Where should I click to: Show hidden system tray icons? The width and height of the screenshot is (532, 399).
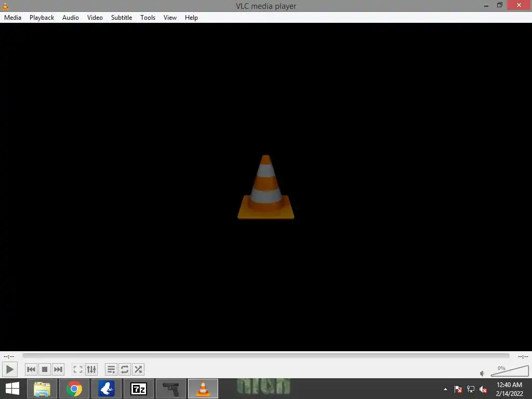[x=445, y=389]
